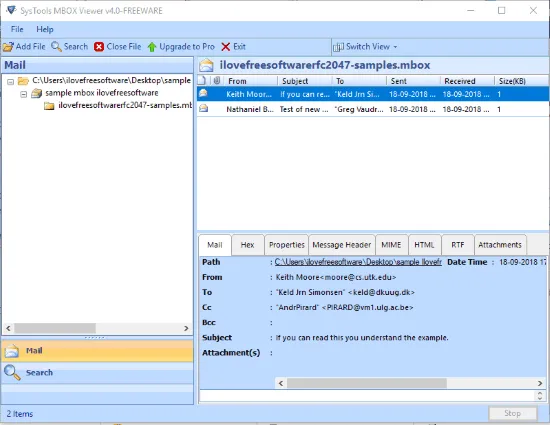The image size is (550, 425).
Task: Click the message body stepper up arrow
Action: click(x=540, y=393)
